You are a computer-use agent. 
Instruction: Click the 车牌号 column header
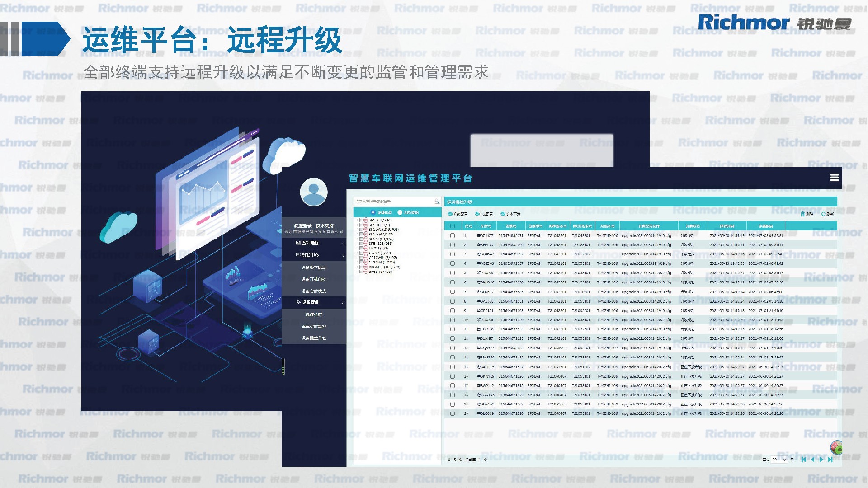pos(486,226)
